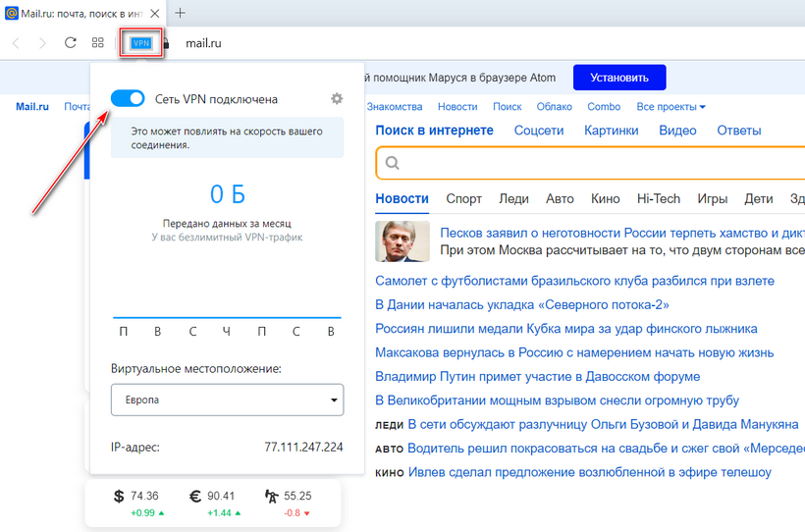This screenshot has width=805, height=532.
Task: Open a new tab with plus icon
Action: click(180, 13)
